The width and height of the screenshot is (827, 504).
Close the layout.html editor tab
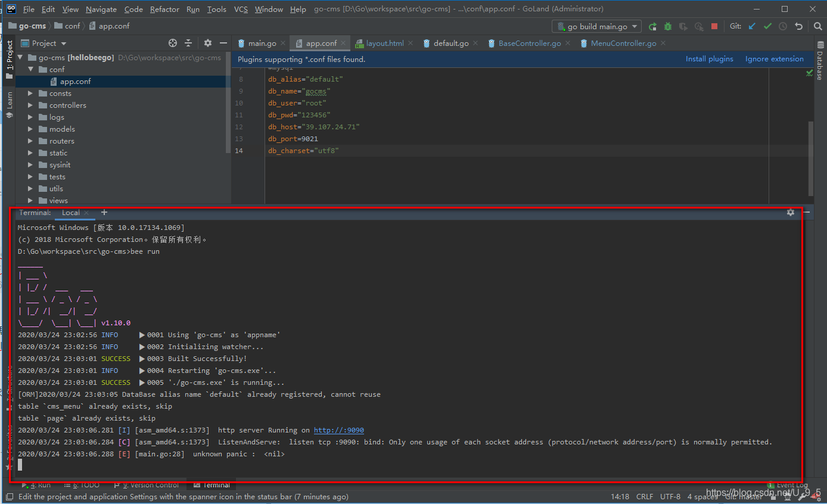412,43
